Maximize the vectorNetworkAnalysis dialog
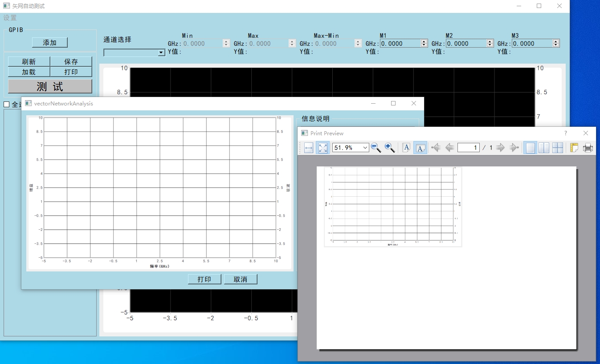The image size is (600, 364). point(393,103)
